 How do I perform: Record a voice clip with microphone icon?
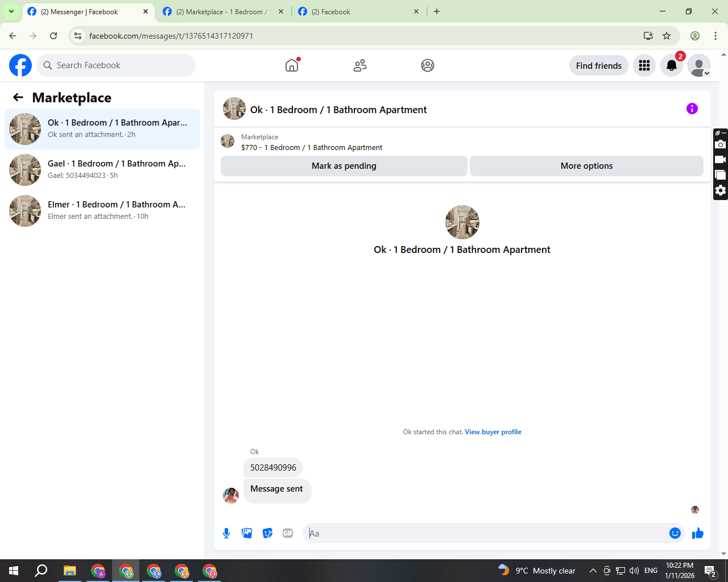[x=226, y=533]
